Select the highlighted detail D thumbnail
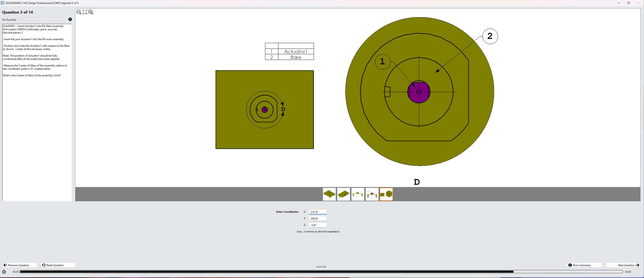 386,194
